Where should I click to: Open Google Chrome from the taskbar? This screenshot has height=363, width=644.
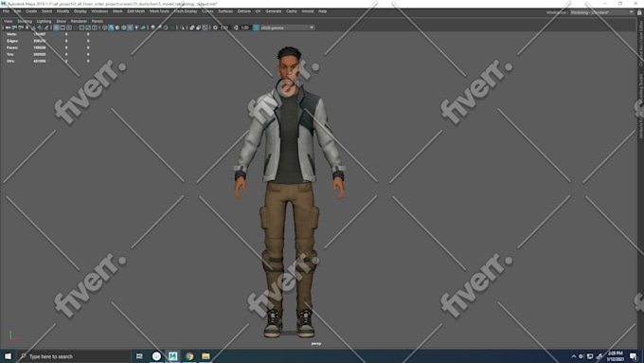click(x=189, y=356)
